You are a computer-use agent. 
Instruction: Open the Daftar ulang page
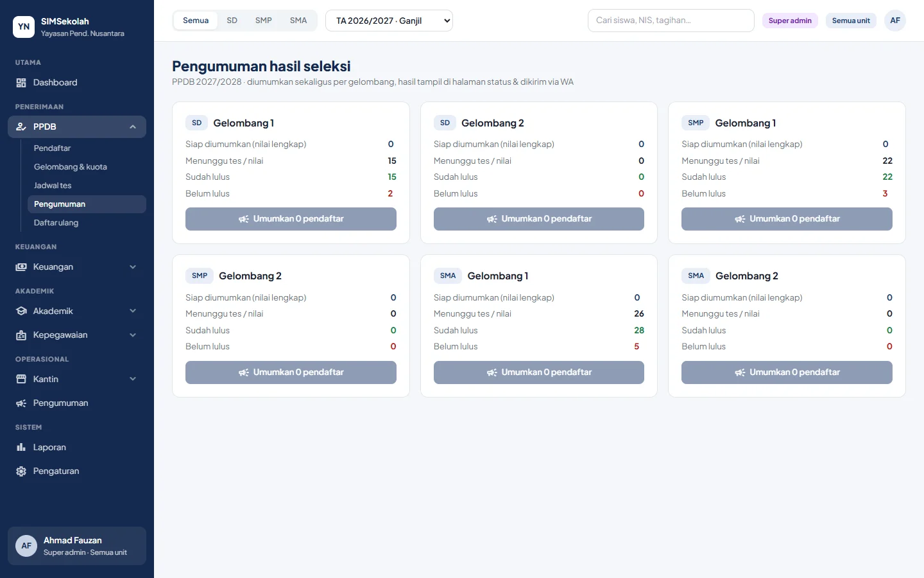(x=87, y=223)
